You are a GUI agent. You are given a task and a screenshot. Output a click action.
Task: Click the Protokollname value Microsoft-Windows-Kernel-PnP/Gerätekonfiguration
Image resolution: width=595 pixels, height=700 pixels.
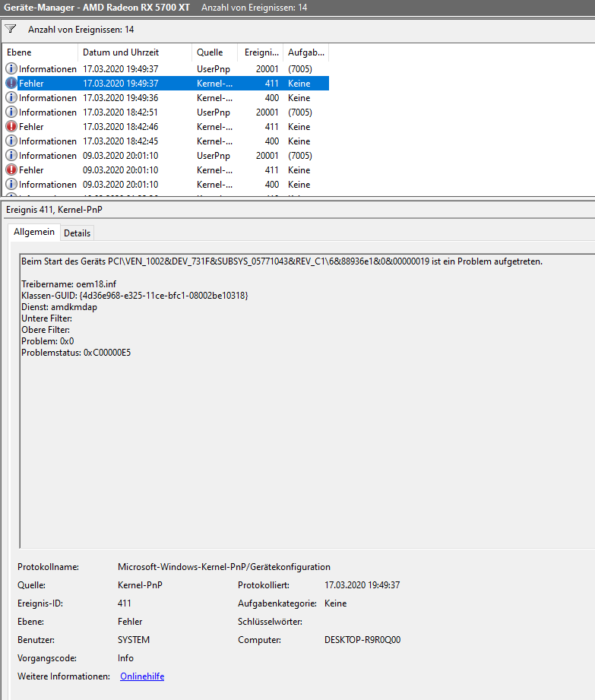tap(224, 566)
